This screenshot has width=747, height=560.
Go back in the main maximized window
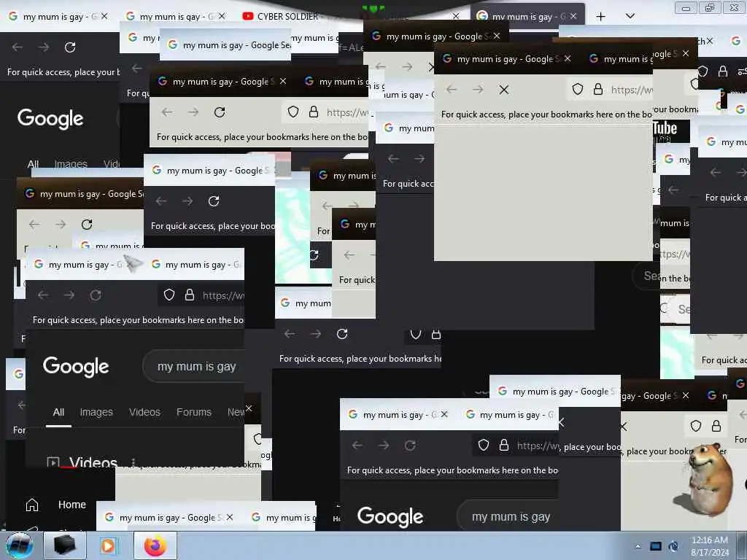coord(18,47)
